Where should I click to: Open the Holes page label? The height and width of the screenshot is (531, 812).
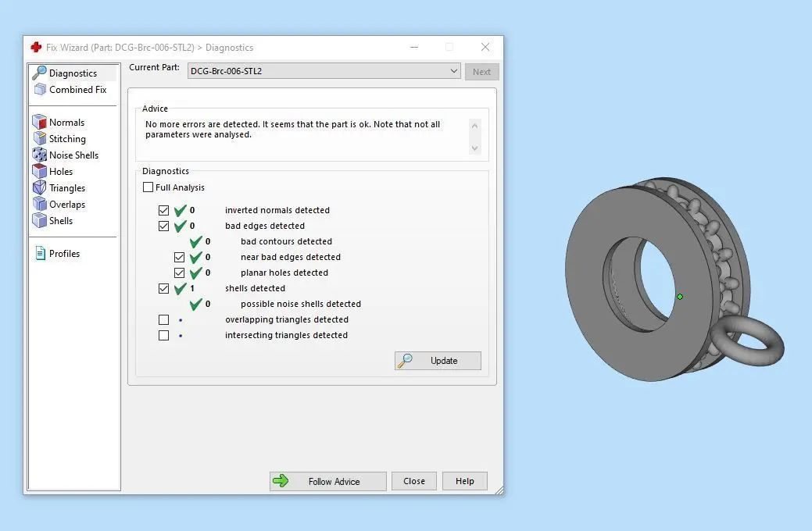tap(61, 171)
